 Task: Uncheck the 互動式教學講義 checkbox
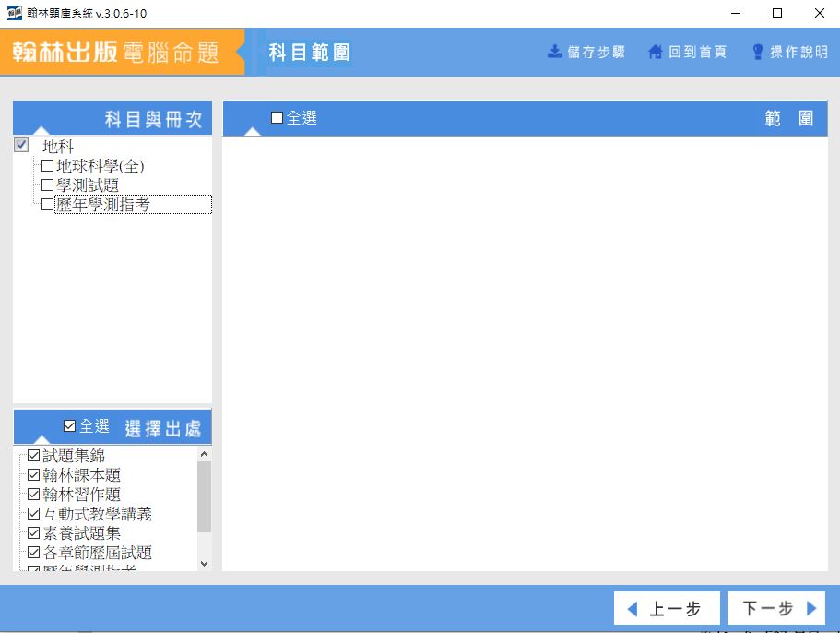34,513
